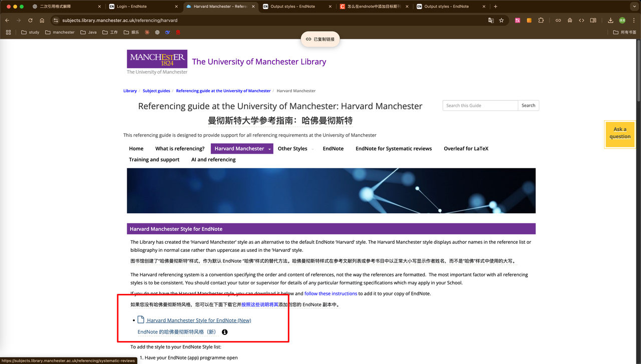Click the copy link chain icon in toolbar
The image size is (641, 364).
coord(558,21)
